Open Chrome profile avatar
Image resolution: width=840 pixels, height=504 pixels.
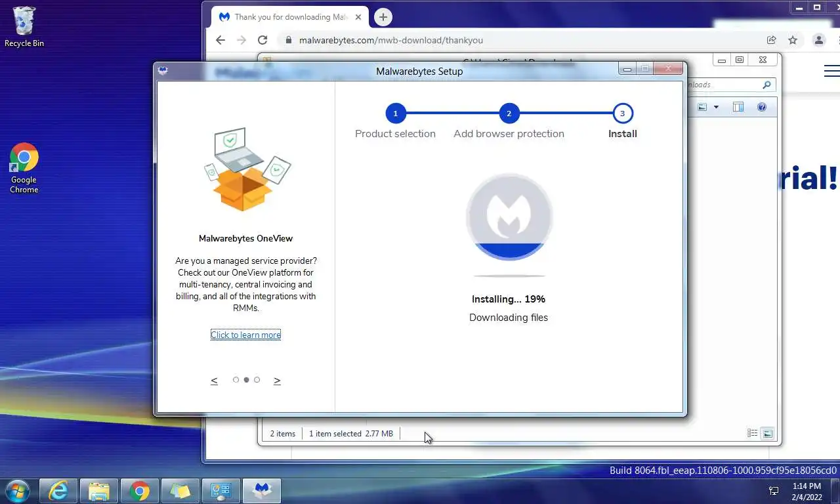pyautogui.click(x=818, y=40)
